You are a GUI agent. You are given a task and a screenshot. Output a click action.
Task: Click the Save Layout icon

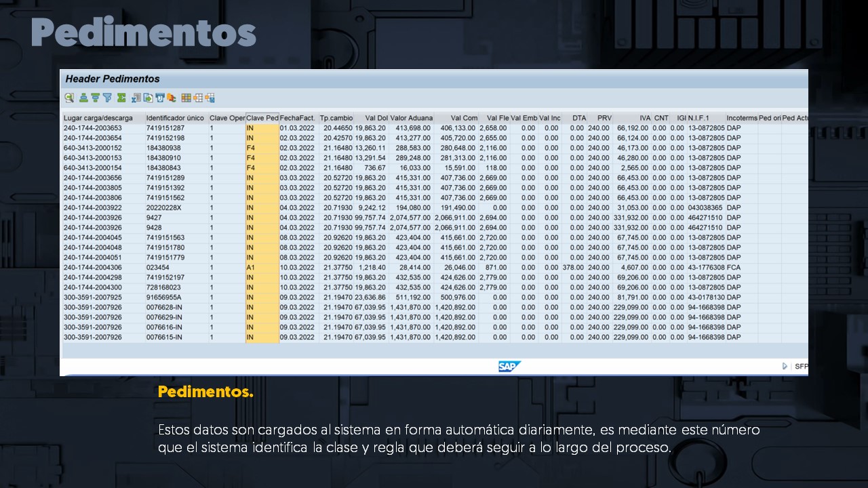point(210,98)
